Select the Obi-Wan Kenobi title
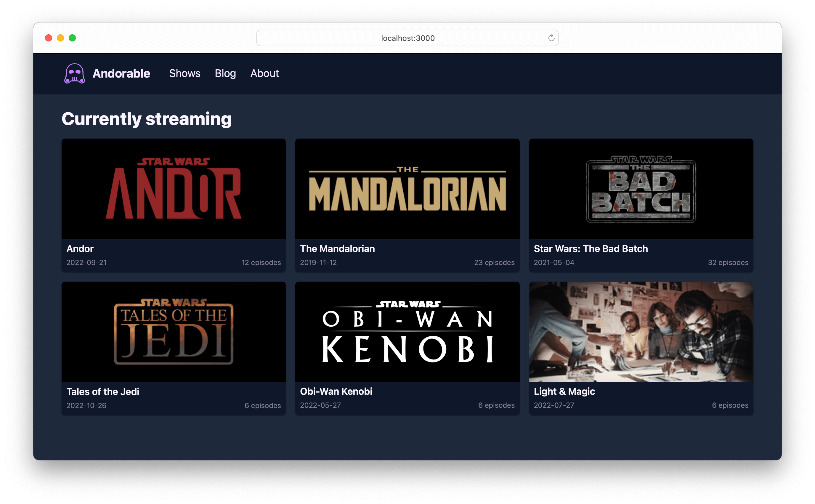Viewport: 815px width, 504px height. [336, 391]
